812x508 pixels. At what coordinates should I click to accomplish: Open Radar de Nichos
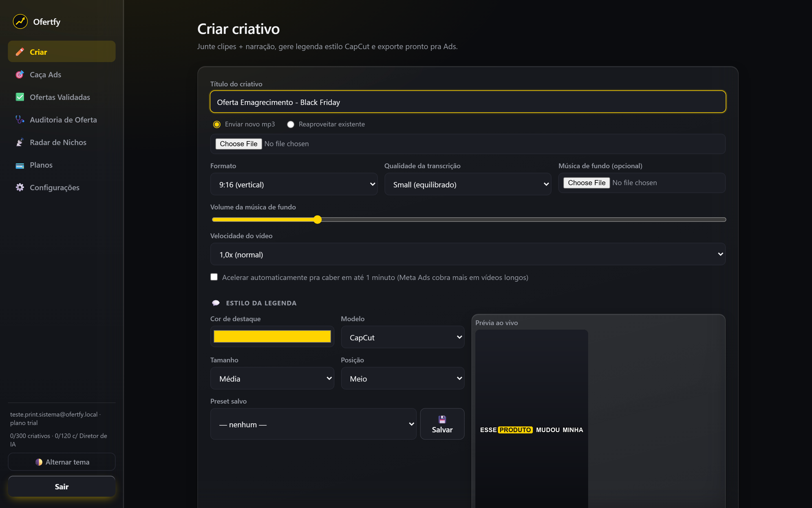[62, 142]
